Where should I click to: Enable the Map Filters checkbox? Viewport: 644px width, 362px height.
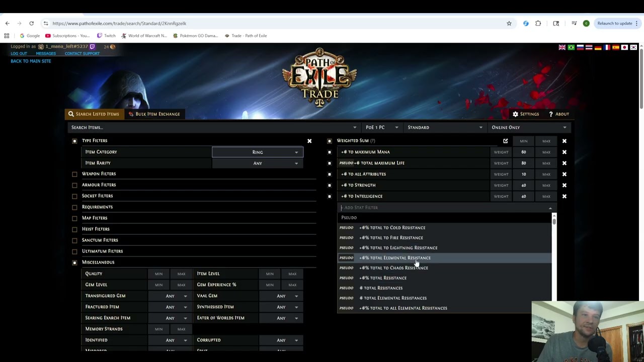(74, 218)
